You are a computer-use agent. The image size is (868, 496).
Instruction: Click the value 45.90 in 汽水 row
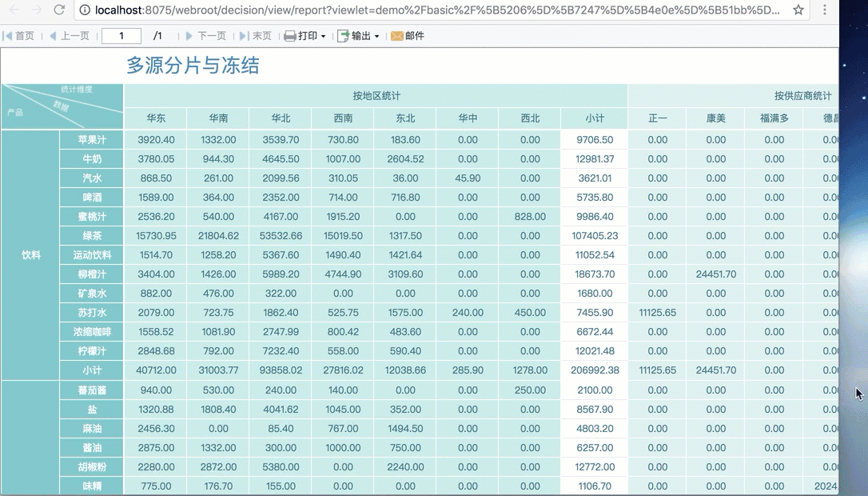coord(468,178)
